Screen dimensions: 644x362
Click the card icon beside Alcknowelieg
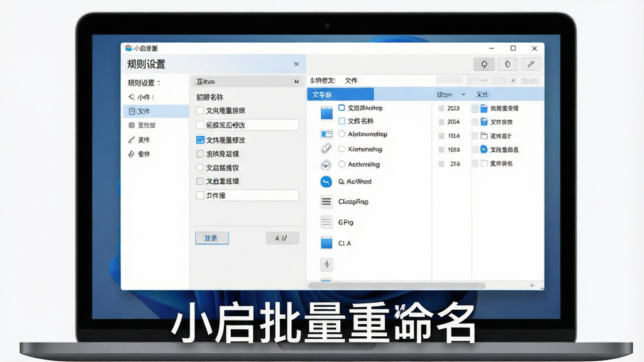(x=326, y=134)
